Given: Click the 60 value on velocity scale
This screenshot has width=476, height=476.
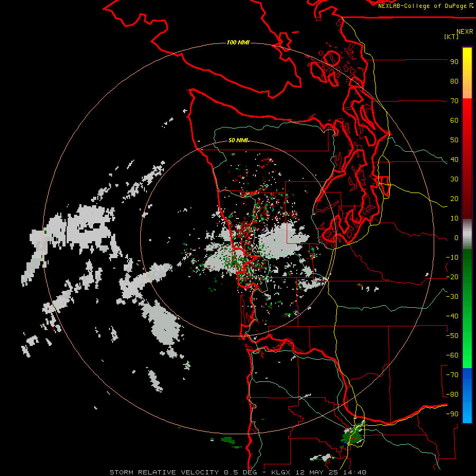Looking at the screenshot, I should click(x=454, y=121).
